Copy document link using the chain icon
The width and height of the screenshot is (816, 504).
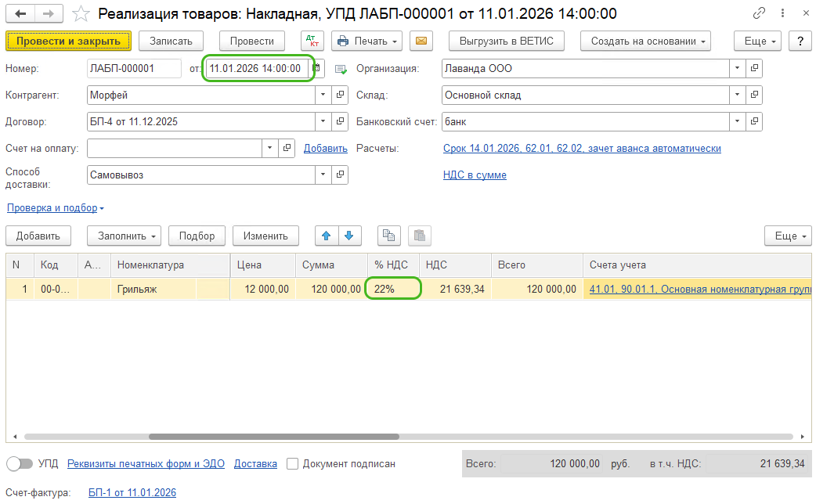pyautogui.click(x=758, y=13)
